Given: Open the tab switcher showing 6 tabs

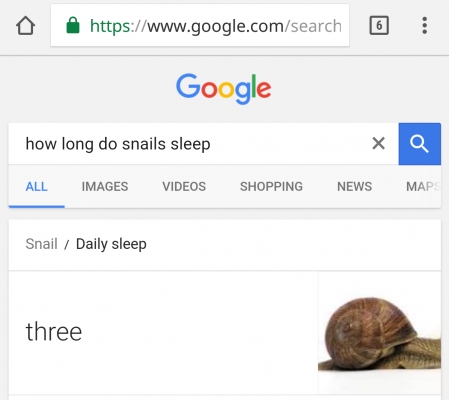Looking at the screenshot, I should [379, 25].
